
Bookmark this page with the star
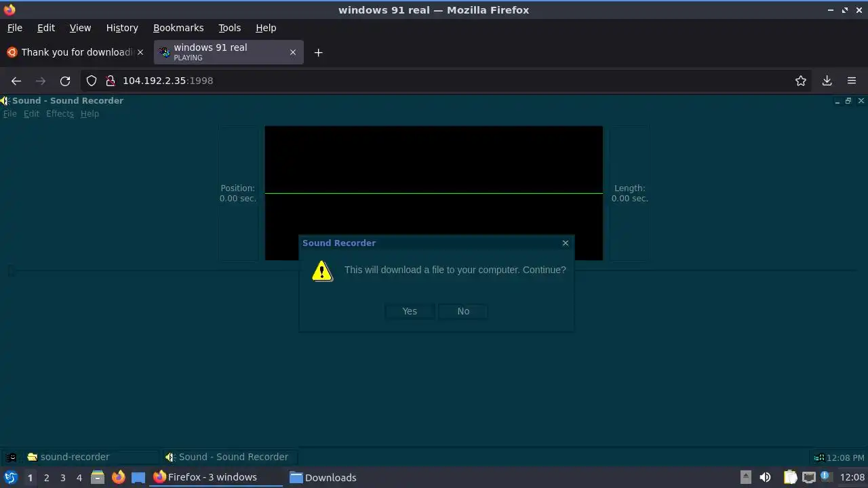click(x=801, y=81)
